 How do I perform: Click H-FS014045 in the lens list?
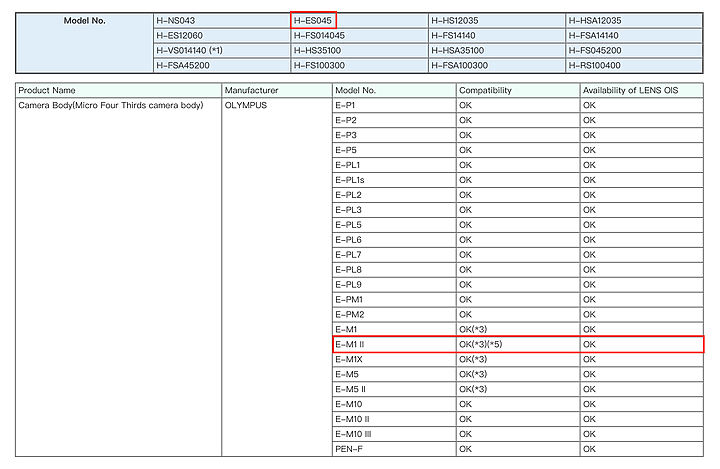[x=360, y=36]
